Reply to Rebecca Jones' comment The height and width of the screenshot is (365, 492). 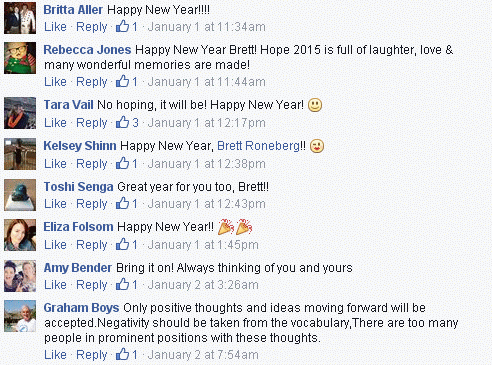92,82
